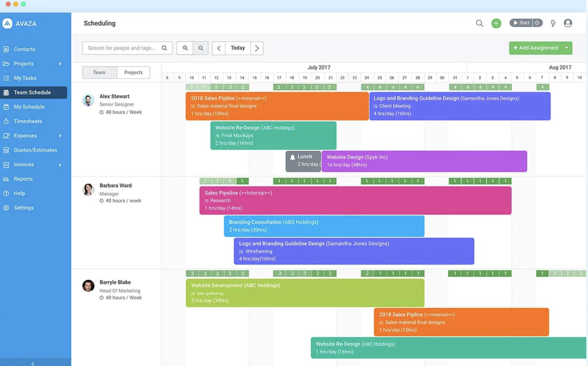Open Alex's orange 2018 Sales Pipline assignment

click(277, 106)
